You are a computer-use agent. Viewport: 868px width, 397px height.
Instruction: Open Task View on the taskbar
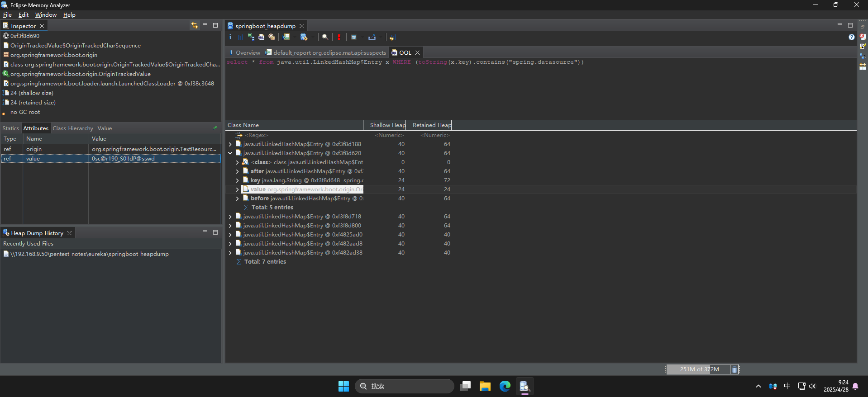[x=465, y=386]
